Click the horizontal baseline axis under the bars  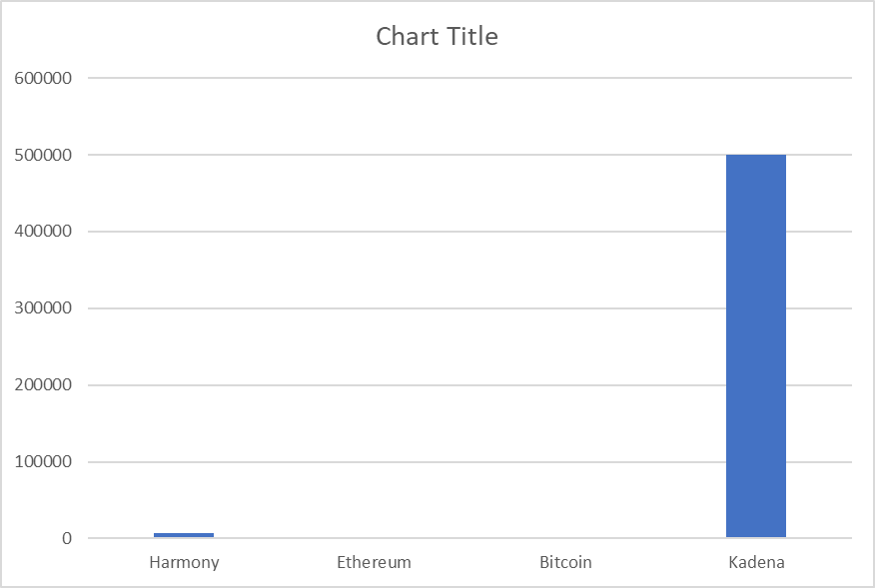click(469, 539)
